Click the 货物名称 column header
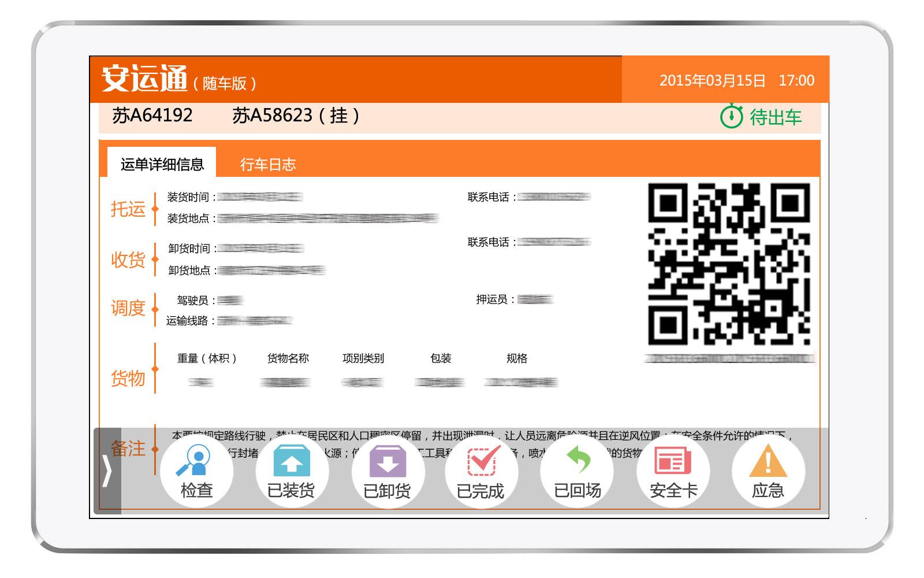Viewport: 924px width, 578px height. point(288,358)
